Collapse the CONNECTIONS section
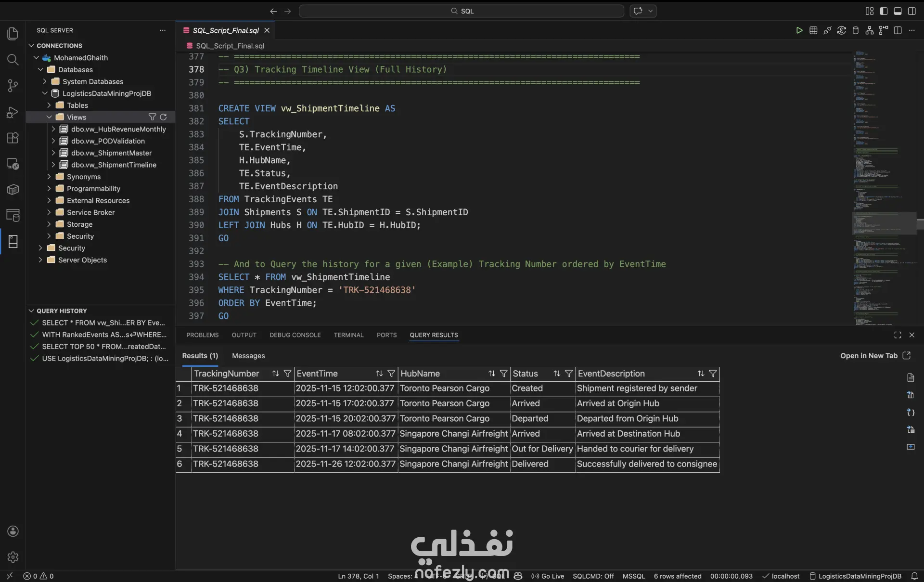The image size is (924, 582). click(32, 46)
